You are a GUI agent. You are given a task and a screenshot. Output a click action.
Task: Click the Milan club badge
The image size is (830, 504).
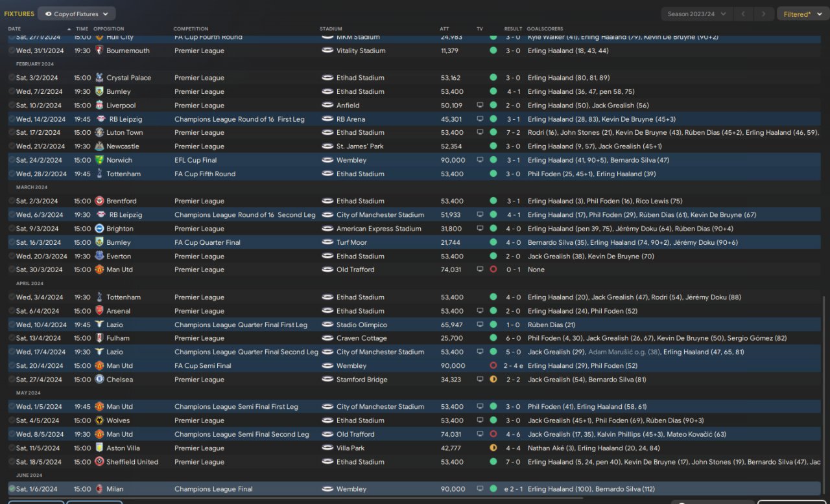[x=99, y=489]
